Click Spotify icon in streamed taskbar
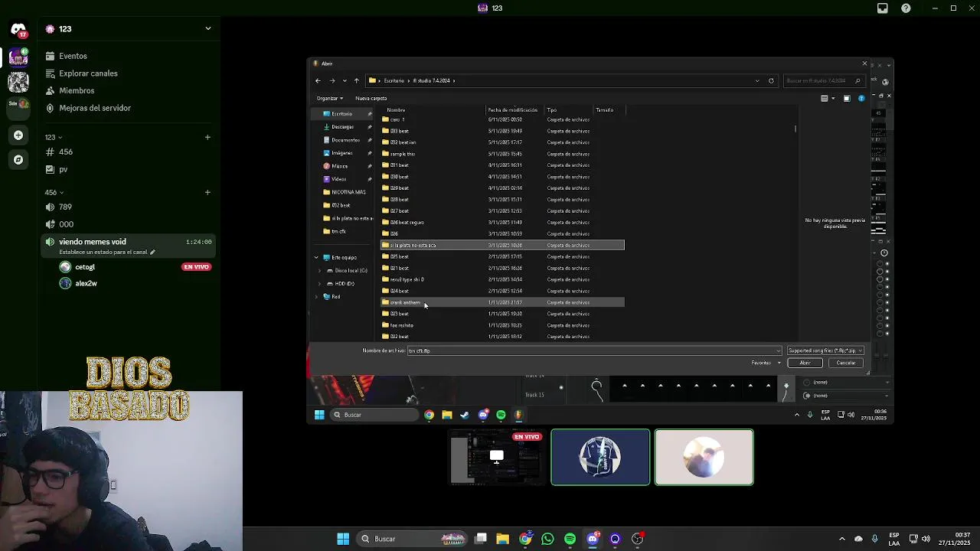This screenshot has height=551, width=980. click(x=501, y=415)
